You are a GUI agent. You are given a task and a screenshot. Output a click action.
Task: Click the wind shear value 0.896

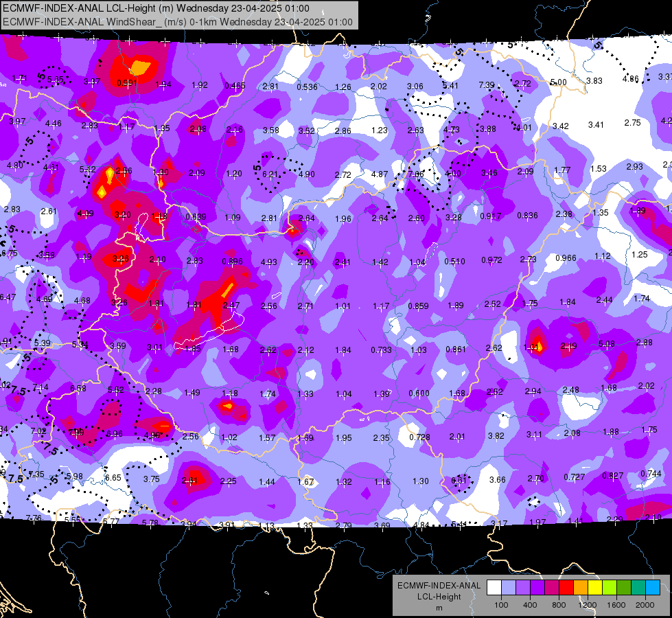click(232, 262)
